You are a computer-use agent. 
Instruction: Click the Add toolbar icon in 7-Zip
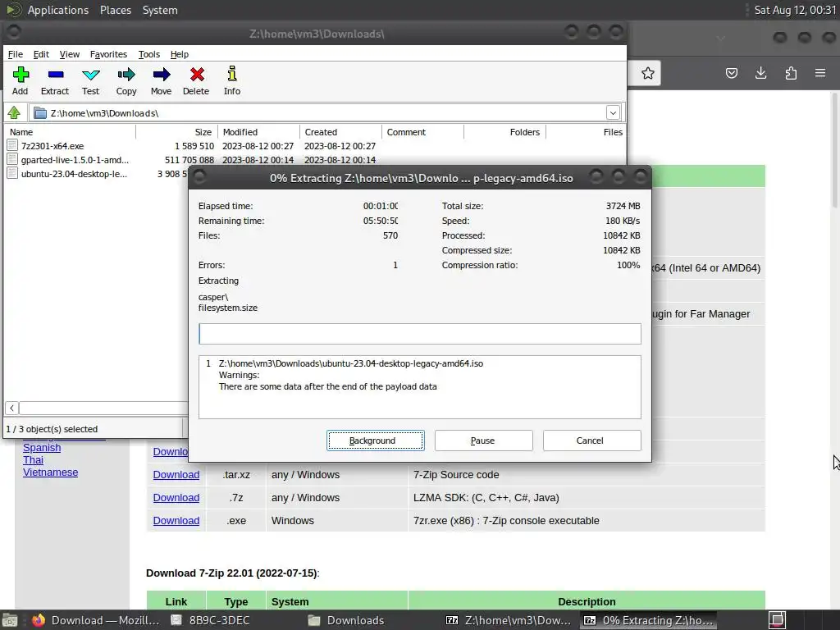(21, 75)
